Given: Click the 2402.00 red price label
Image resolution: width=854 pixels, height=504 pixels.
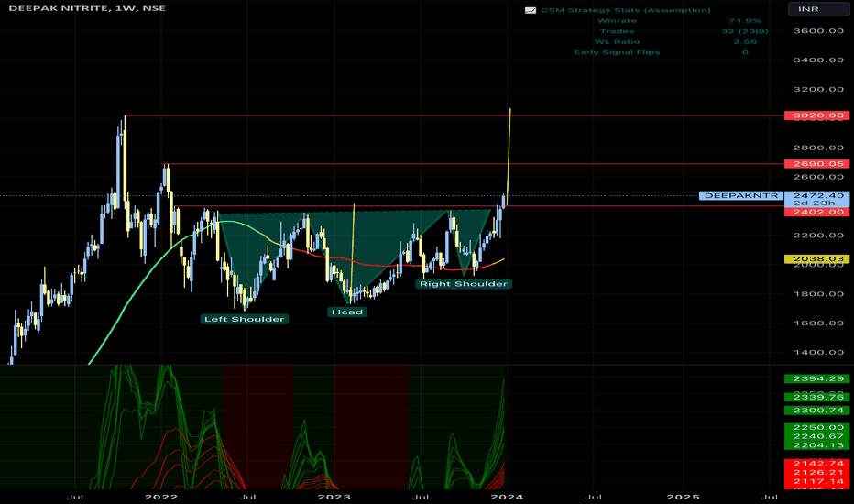Looking at the screenshot, I should click(x=817, y=212).
